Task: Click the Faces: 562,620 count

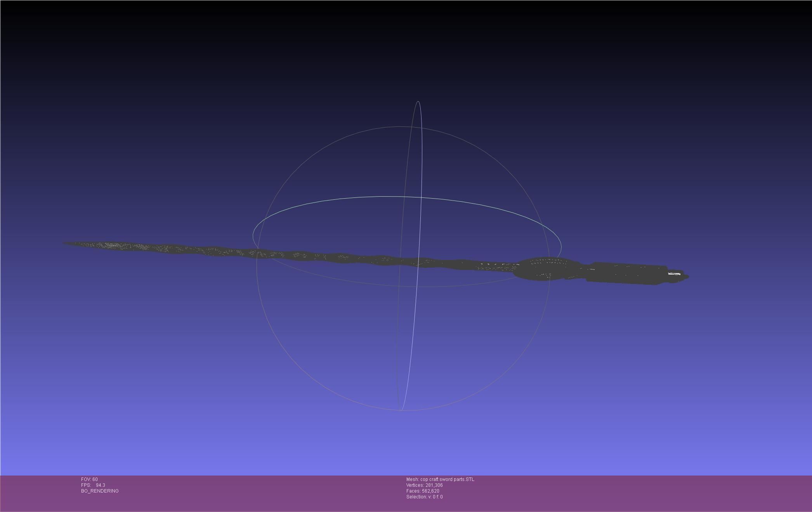Action: coord(423,491)
